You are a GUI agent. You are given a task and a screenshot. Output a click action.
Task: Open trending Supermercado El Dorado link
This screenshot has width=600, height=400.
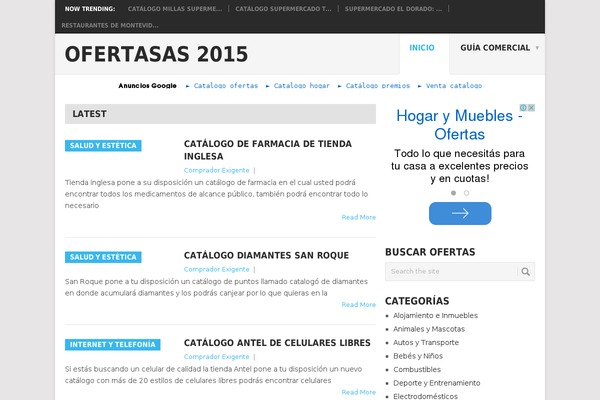(x=393, y=9)
